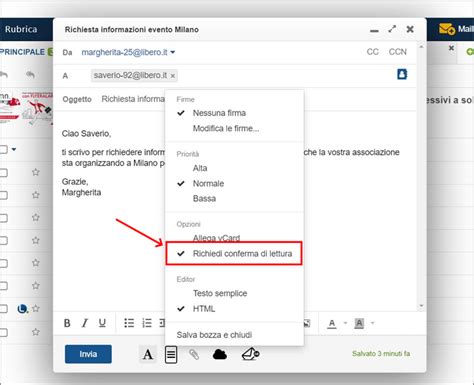
Task: Close the compose window
Action: [410, 29]
